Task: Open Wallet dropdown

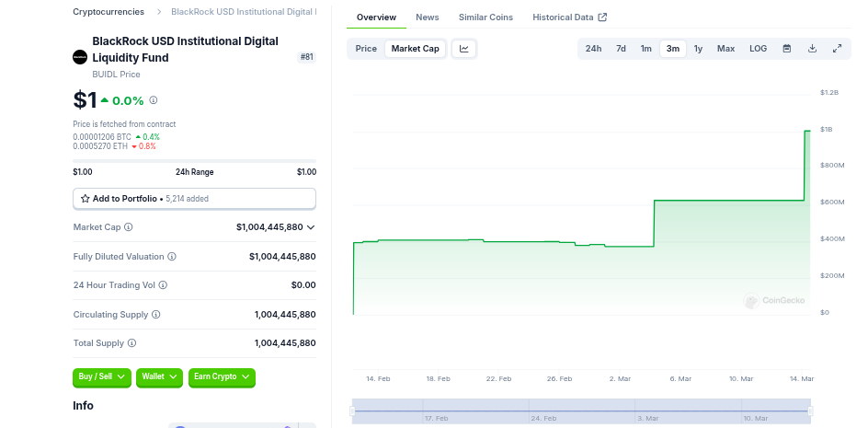Action: (159, 377)
